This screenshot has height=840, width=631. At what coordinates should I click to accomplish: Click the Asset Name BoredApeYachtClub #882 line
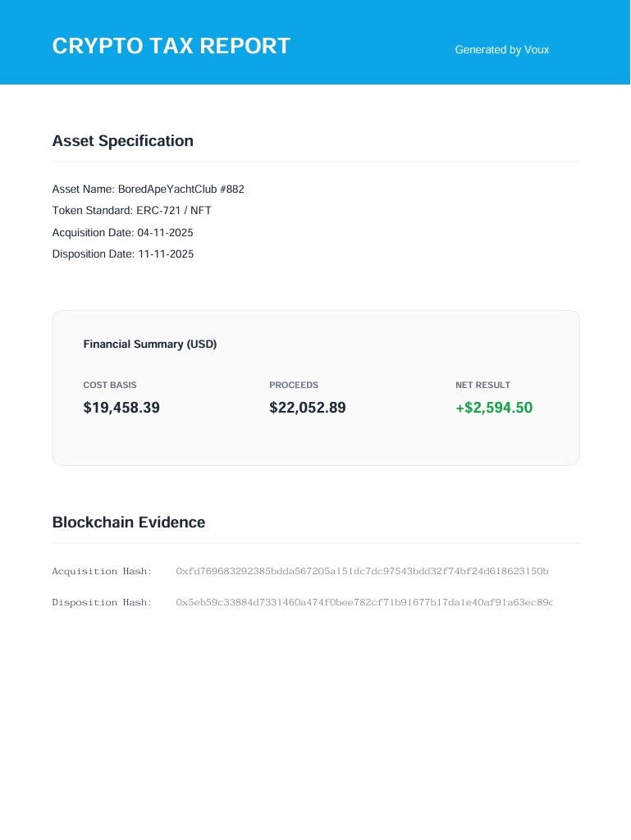pyautogui.click(x=149, y=189)
